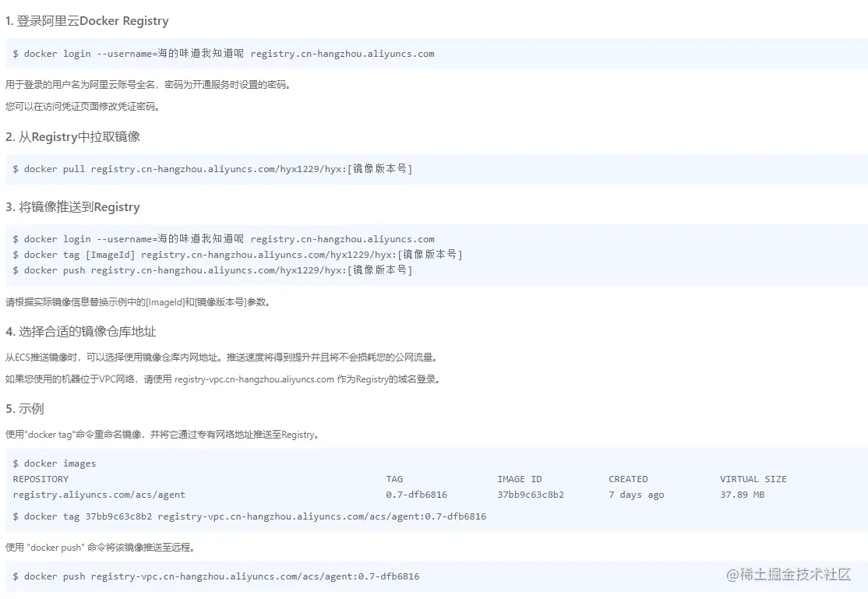This screenshot has width=868, height=599.
Task: Click the docker pull command line
Action: click(213, 169)
